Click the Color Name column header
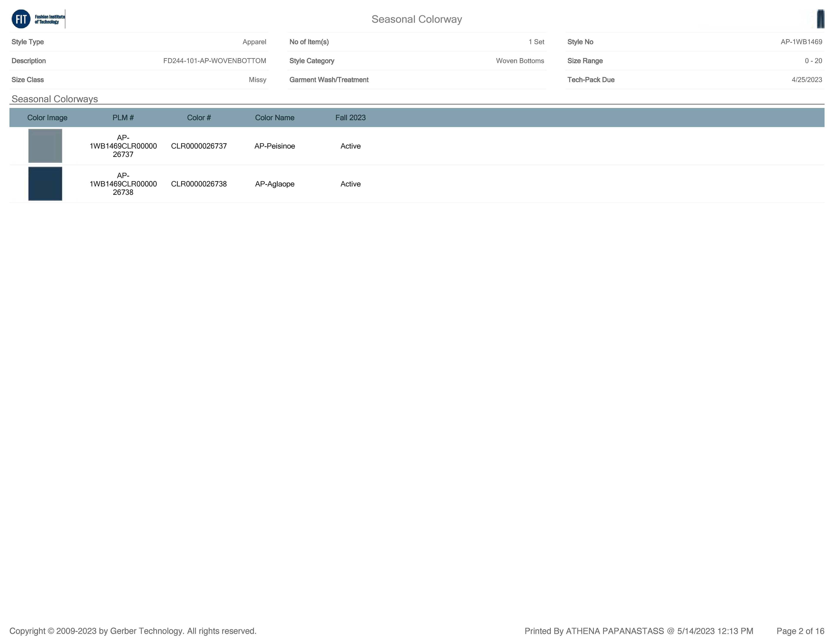This screenshot has height=644, width=834. point(275,118)
